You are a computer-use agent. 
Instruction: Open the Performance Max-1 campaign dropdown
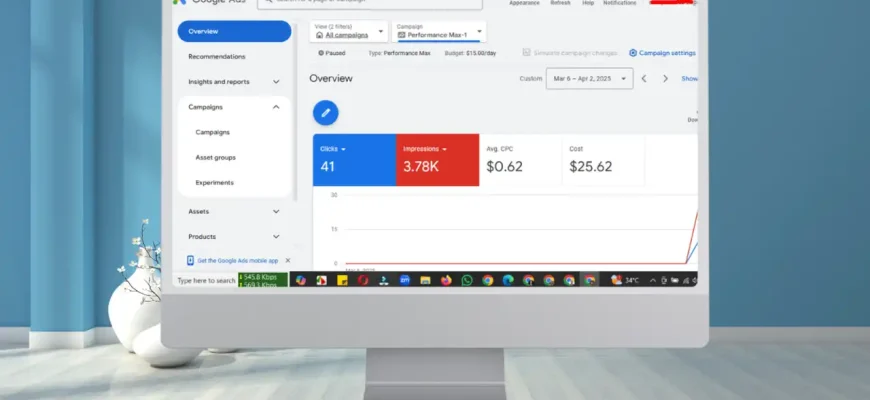[x=439, y=31]
